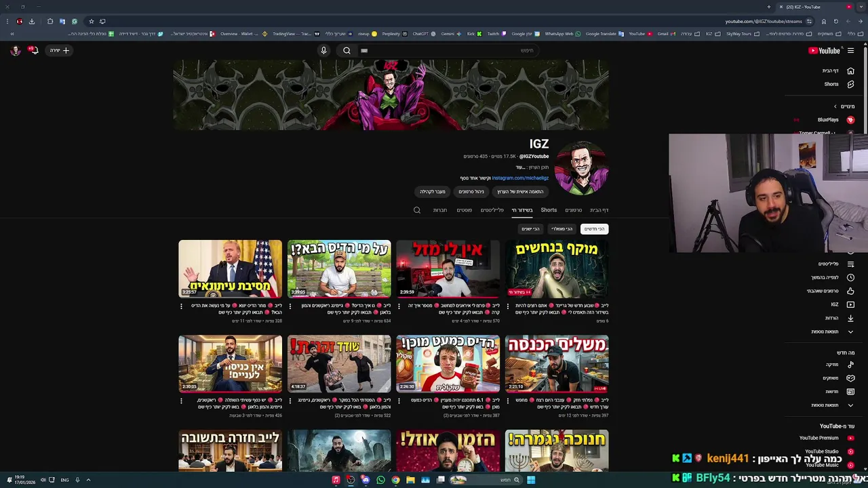Click the IGZ channel avatar
Viewport: 868px width, 488px height.
coord(581,168)
